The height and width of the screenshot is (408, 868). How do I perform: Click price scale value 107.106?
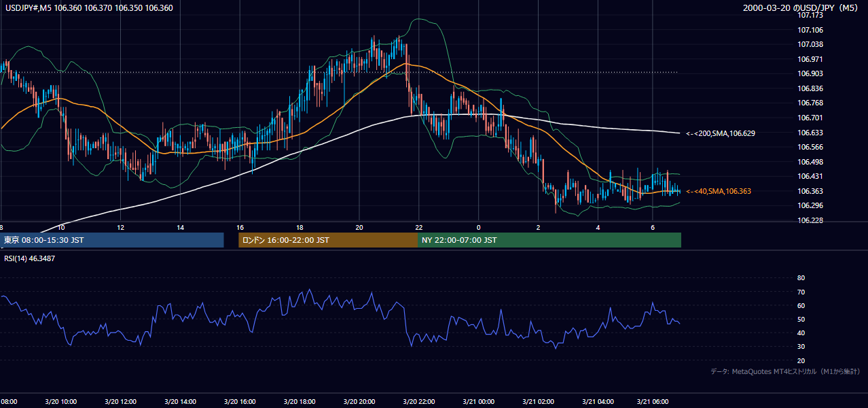[x=810, y=30]
